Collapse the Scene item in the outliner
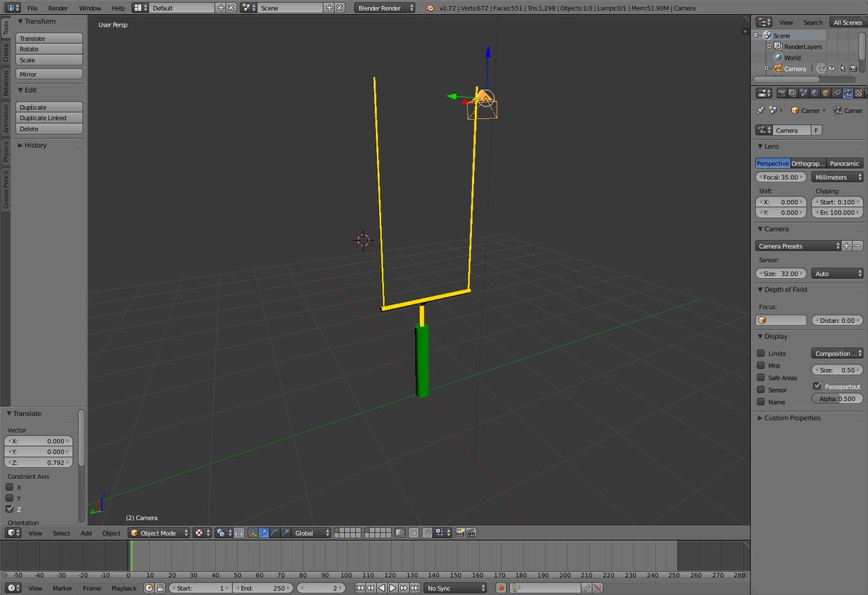 755,35
